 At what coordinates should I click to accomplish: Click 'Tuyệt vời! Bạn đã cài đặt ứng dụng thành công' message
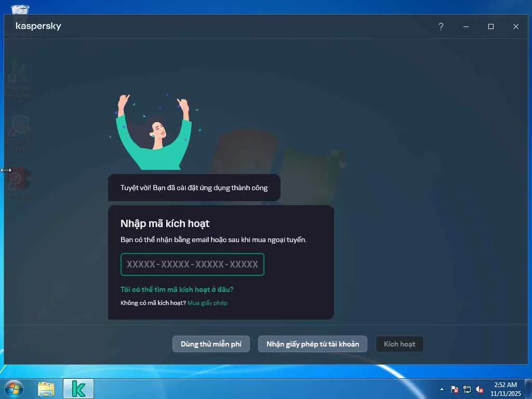click(x=194, y=188)
